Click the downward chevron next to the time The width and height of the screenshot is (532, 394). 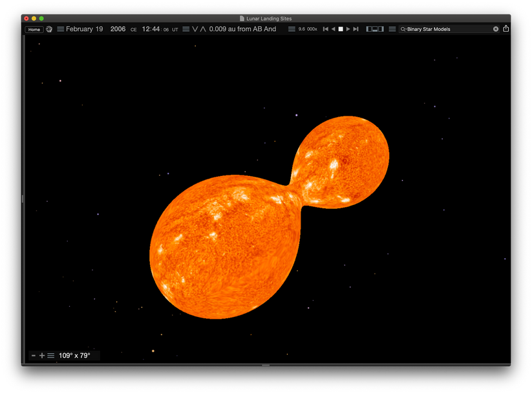click(x=193, y=29)
